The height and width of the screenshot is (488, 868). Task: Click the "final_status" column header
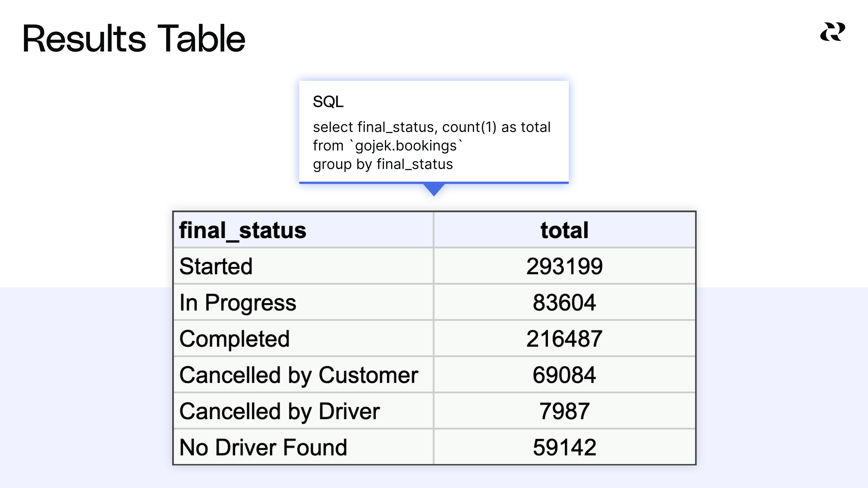243,230
